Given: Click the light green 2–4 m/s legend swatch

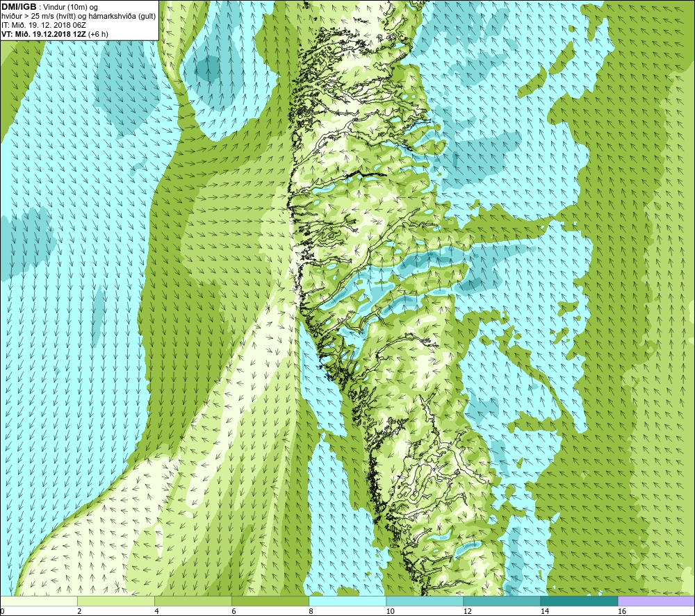Looking at the screenshot, I should pyautogui.click(x=116, y=601).
